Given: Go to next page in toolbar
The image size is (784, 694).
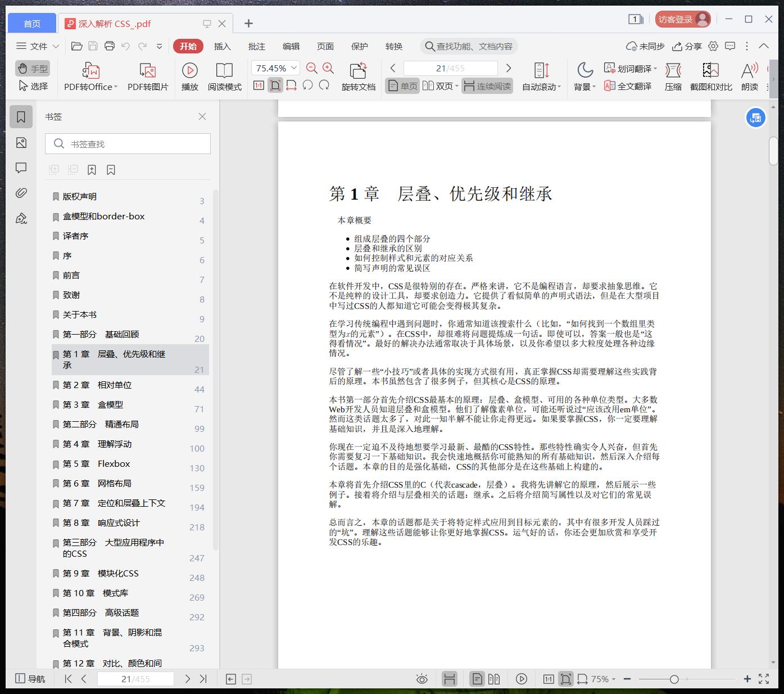Looking at the screenshot, I should pos(508,68).
